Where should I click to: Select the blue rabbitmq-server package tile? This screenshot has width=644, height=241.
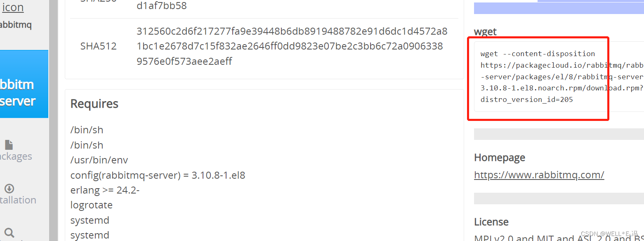click(24, 84)
